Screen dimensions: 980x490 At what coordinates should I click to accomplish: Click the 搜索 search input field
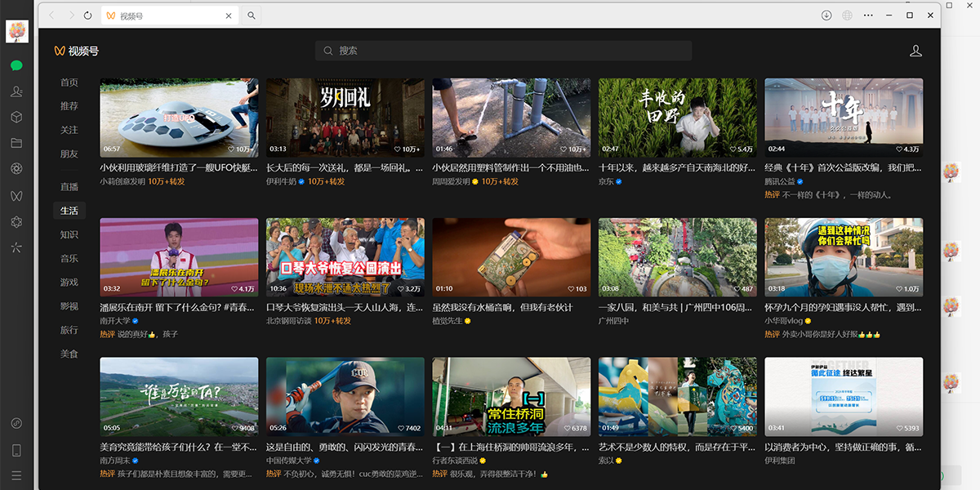click(x=503, y=51)
